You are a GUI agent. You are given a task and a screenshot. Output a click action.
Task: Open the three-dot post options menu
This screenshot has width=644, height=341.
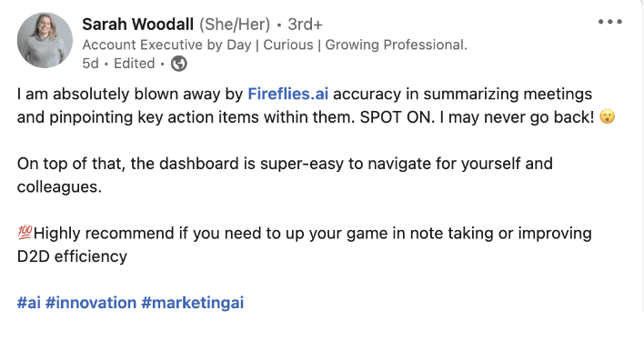610,22
